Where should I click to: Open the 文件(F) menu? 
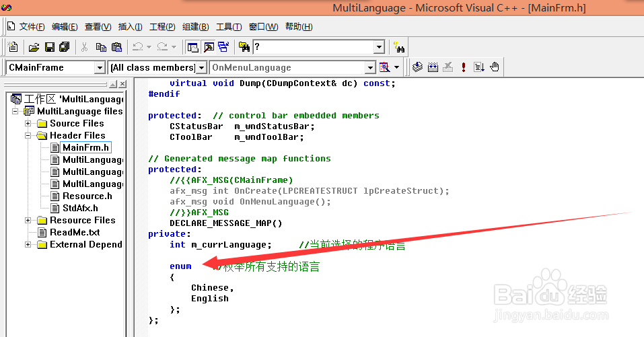pos(32,27)
